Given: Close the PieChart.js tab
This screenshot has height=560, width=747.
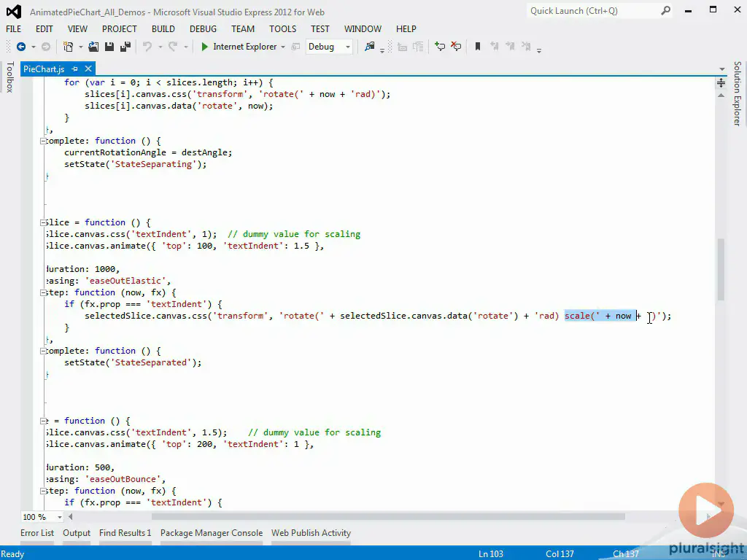Looking at the screenshot, I should tap(88, 69).
